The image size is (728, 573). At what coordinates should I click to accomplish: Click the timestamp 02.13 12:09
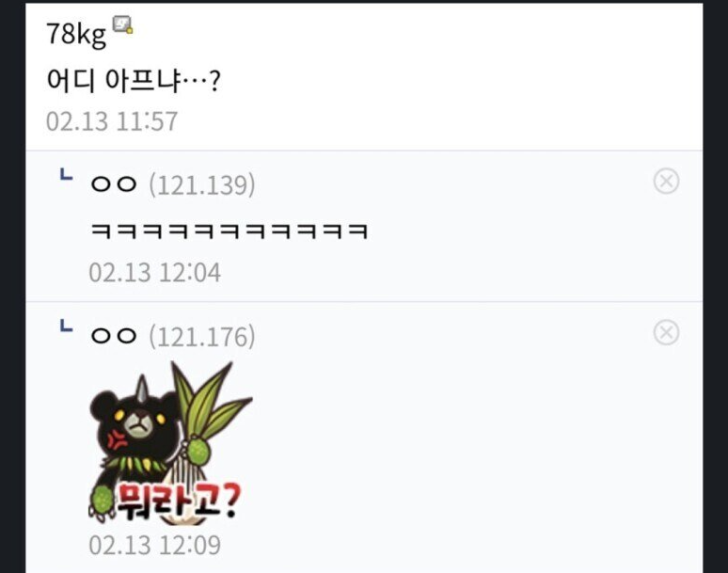click(x=154, y=545)
